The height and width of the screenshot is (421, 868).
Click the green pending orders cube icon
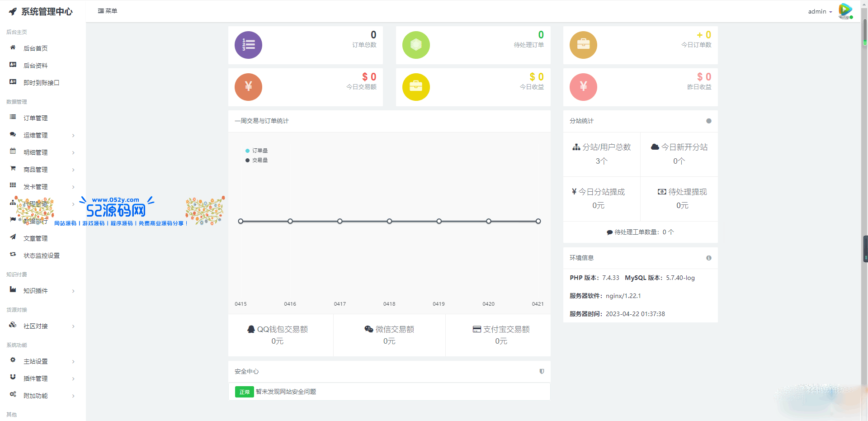tap(416, 45)
